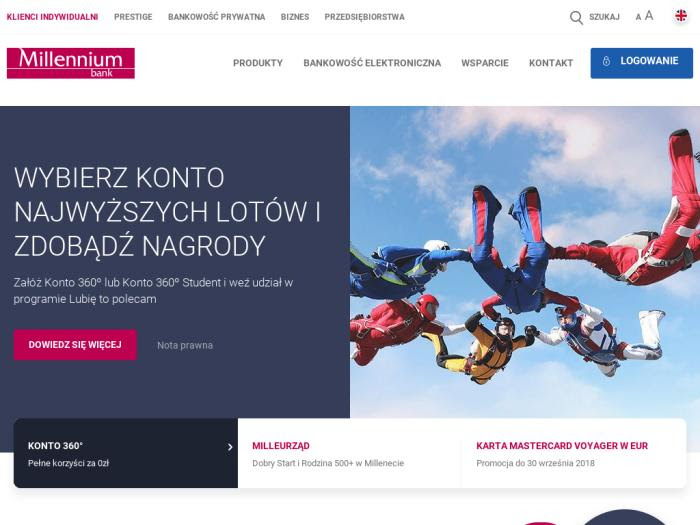The height and width of the screenshot is (525, 700).
Task: Select the smaller font size A
Action: tap(638, 17)
